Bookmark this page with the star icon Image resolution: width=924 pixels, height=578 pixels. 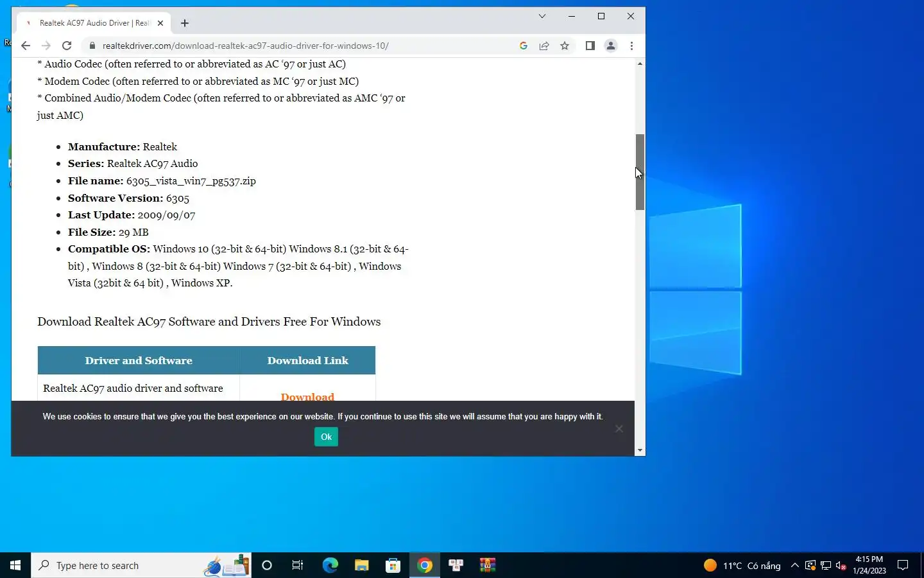pyautogui.click(x=565, y=46)
